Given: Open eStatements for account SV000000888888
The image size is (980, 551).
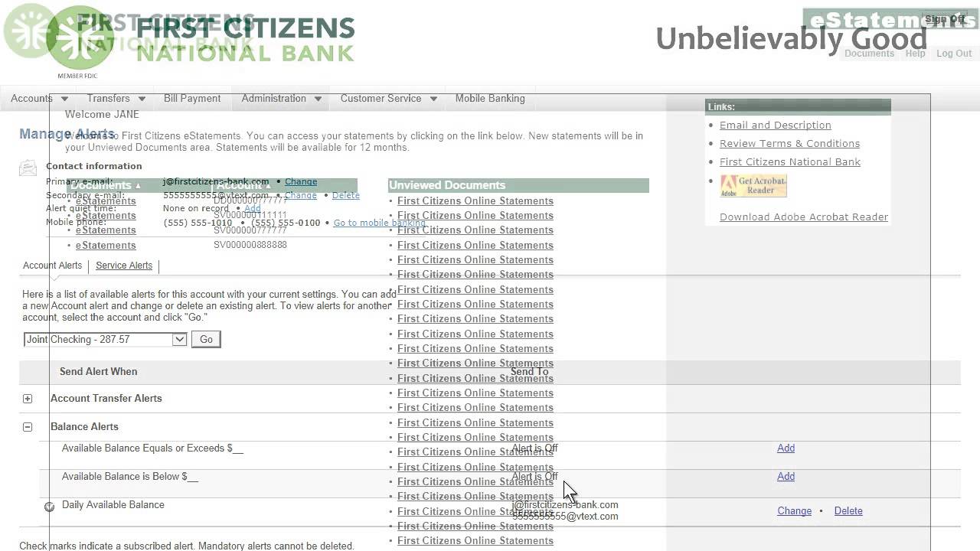Looking at the screenshot, I should click(106, 246).
